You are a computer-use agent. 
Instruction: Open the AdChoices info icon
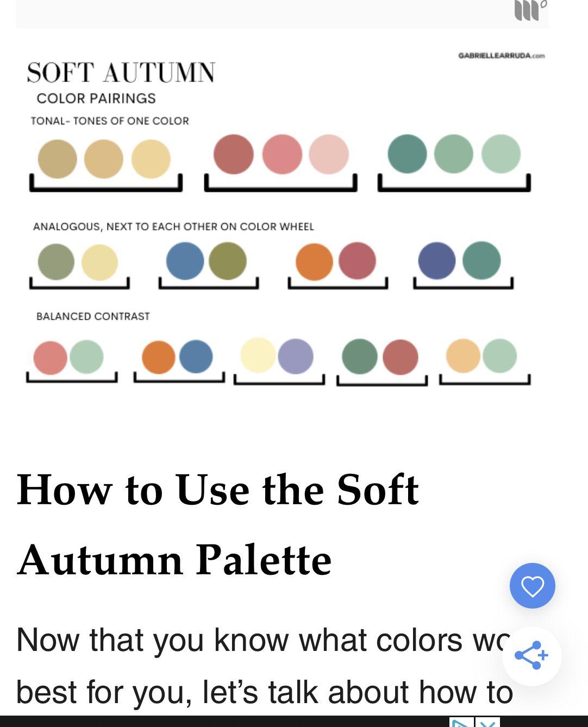pos(462,723)
